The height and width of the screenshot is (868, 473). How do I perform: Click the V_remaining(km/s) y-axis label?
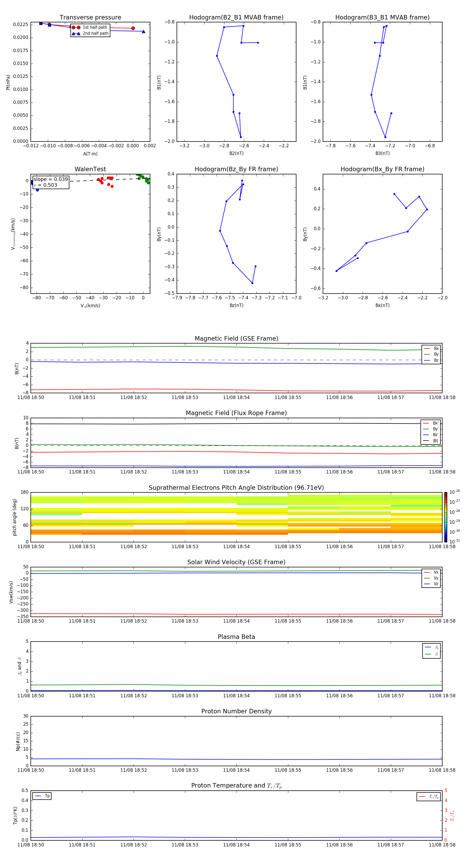13,234
